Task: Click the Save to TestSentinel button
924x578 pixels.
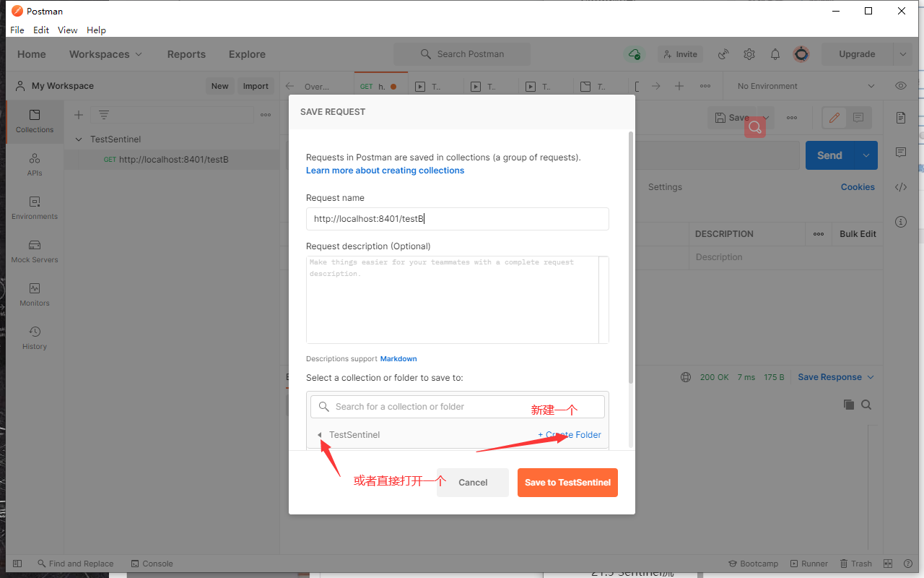Action: [x=567, y=483]
